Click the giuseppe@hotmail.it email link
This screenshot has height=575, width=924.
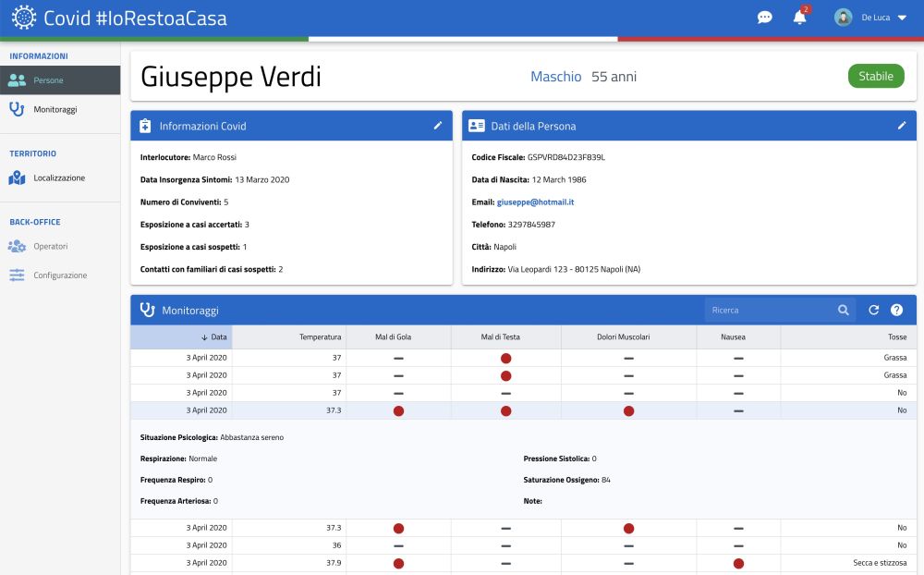point(535,202)
